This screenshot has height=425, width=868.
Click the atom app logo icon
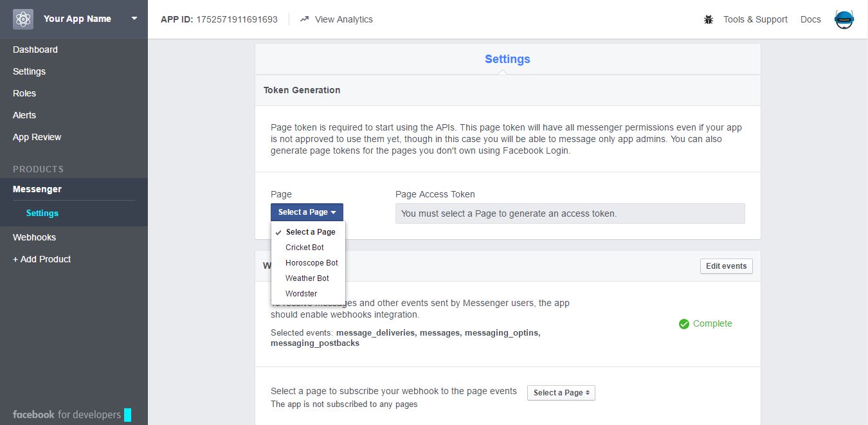[23, 19]
